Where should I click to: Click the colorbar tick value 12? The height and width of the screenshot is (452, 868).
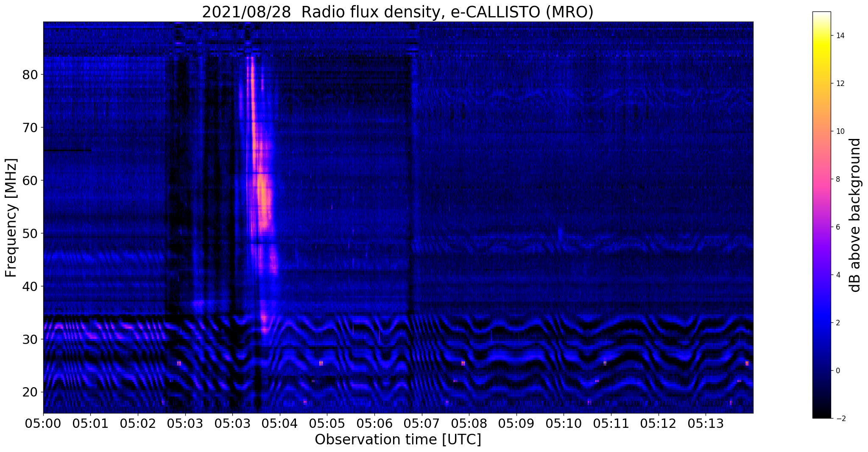[840, 83]
